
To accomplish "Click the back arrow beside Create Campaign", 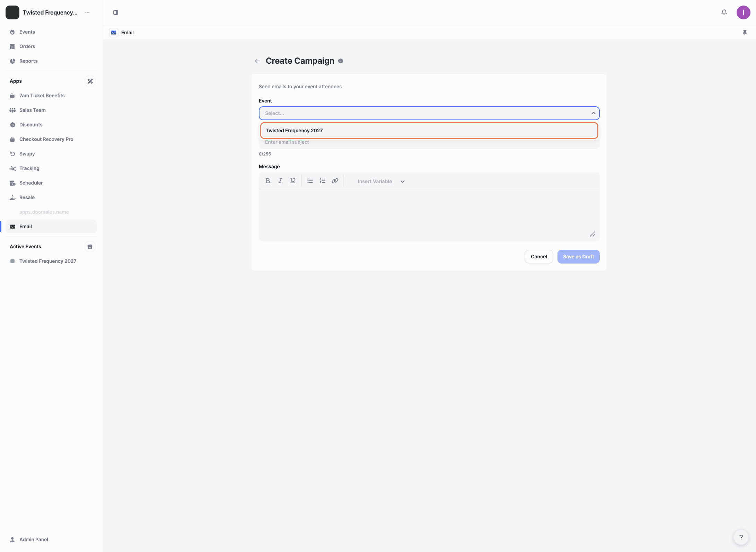I will [x=257, y=61].
